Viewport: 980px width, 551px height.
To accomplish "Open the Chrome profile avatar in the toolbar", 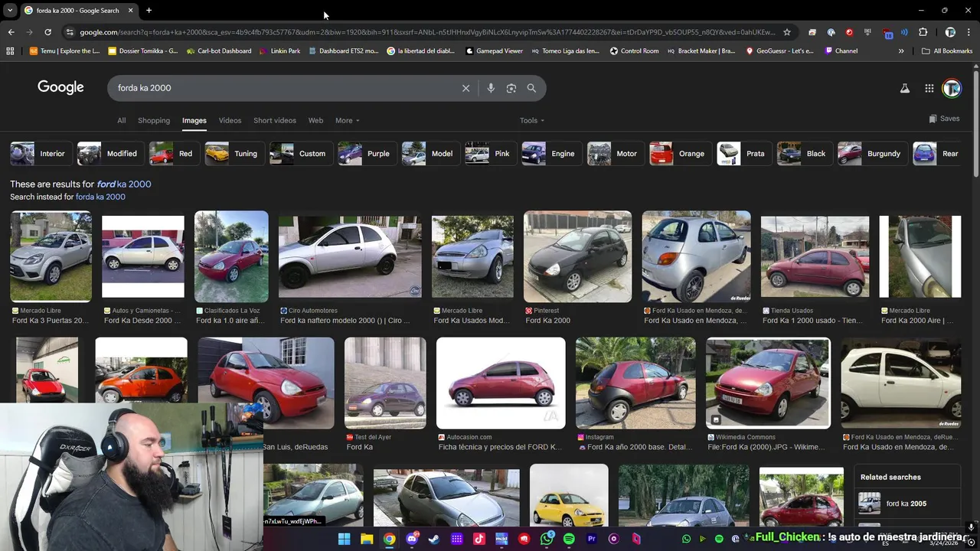I will click(x=950, y=32).
